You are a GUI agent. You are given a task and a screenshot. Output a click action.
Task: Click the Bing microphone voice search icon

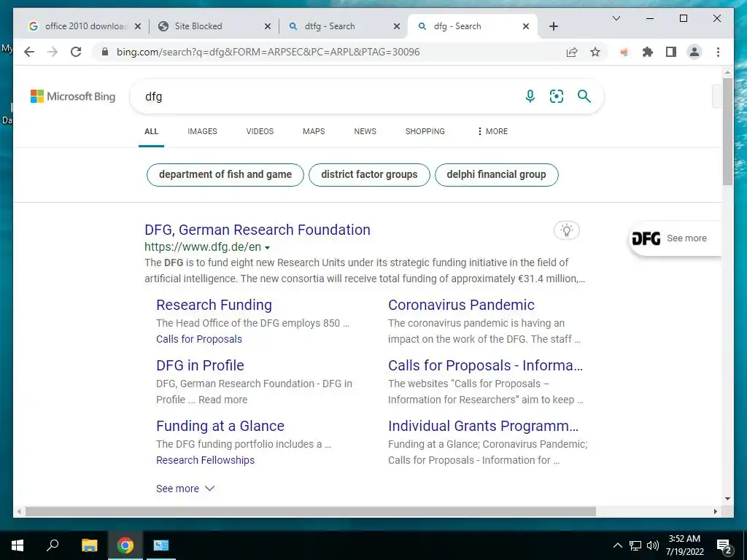[x=530, y=96]
